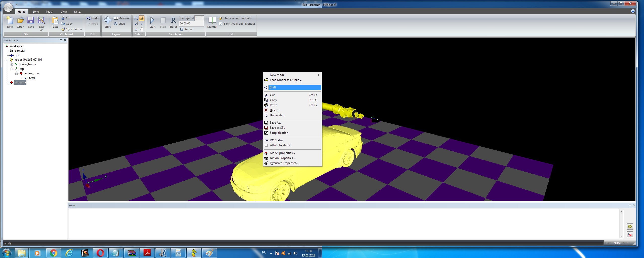Collapse the airless_gun tree node

pos(17,74)
